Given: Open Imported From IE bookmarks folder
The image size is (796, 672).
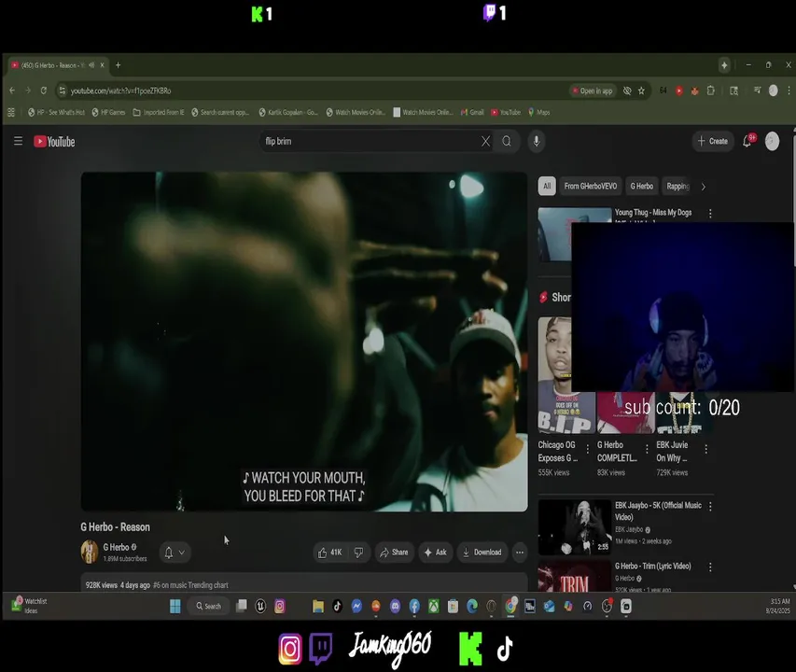Looking at the screenshot, I should pos(159,112).
